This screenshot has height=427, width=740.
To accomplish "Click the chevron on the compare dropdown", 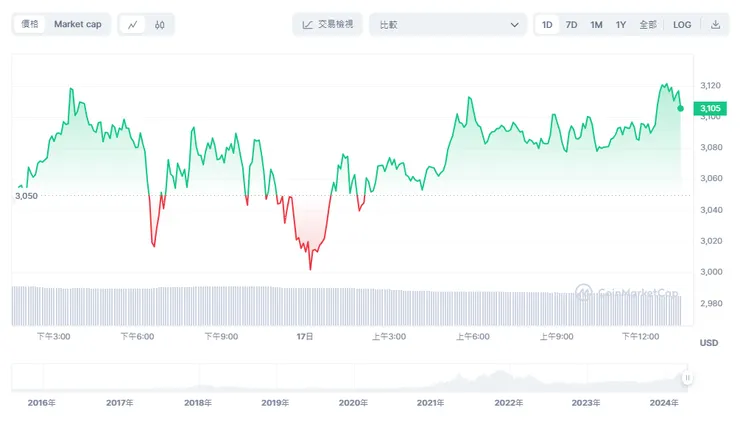I will point(514,24).
